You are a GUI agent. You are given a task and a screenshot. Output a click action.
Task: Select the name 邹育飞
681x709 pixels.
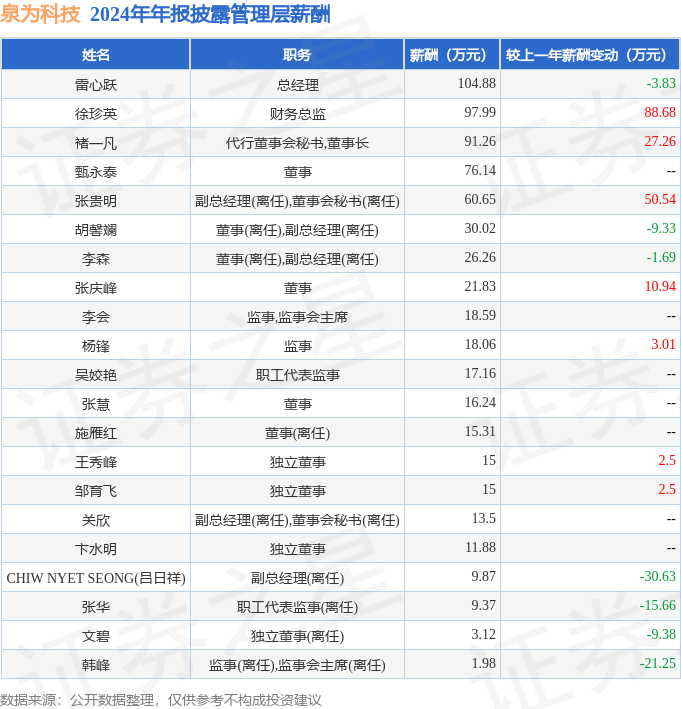[95, 491]
